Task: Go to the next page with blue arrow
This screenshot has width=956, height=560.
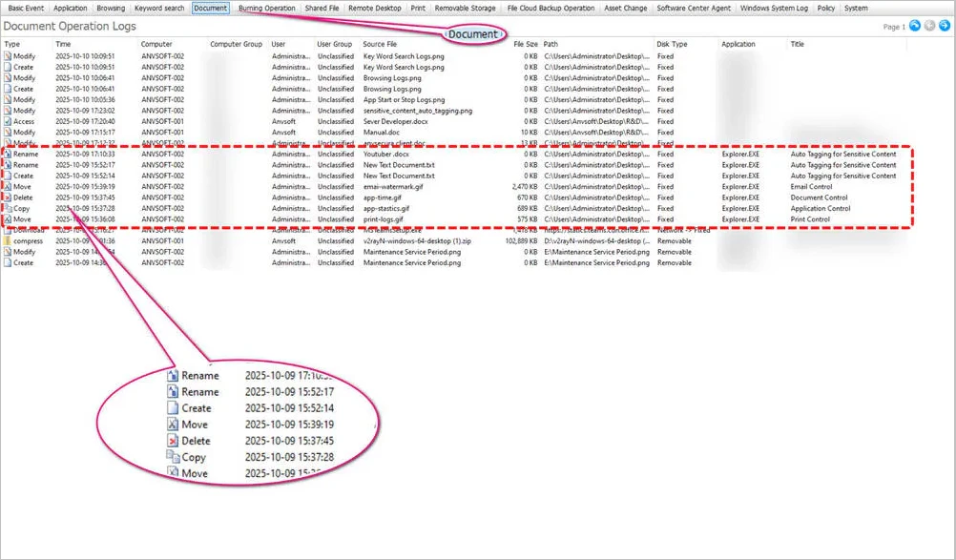Action: coord(944,26)
